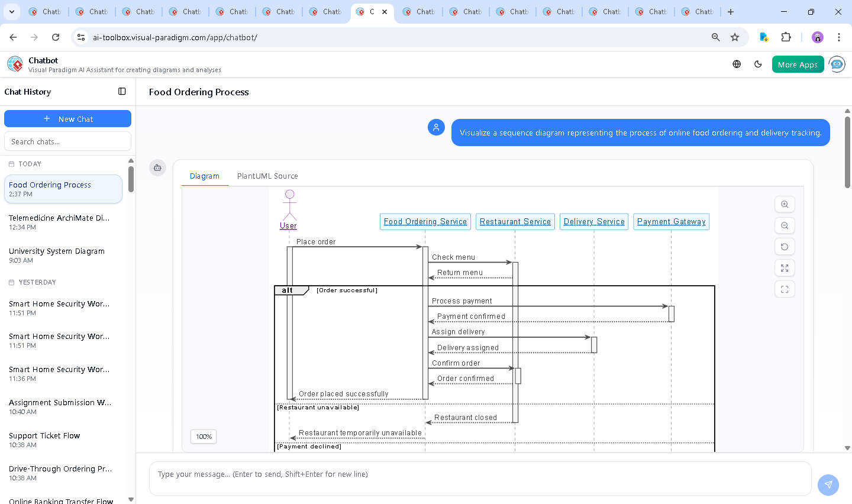
Task: Open the browser extensions menu
Action: click(x=786, y=37)
